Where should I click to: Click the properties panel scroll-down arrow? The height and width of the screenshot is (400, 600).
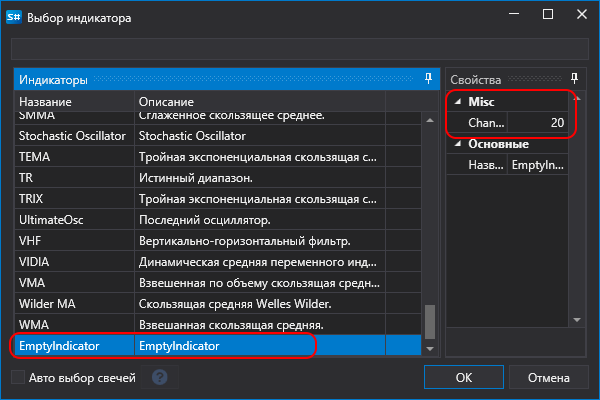coord(577,320)
